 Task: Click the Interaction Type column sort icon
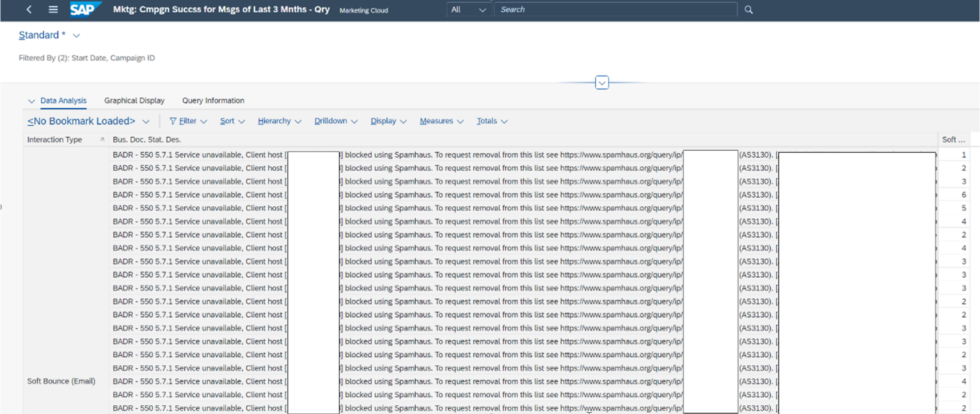(102, 140)
